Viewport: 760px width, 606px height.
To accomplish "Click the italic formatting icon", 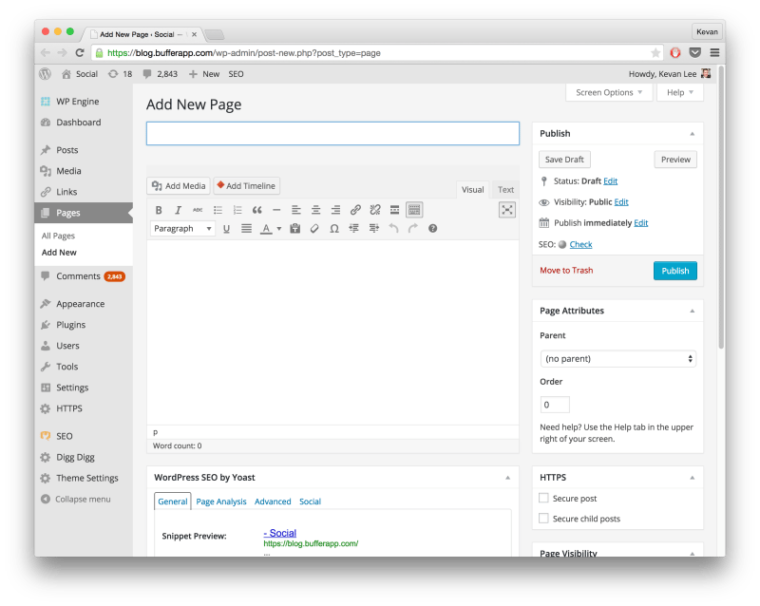I will coord(178,210).
